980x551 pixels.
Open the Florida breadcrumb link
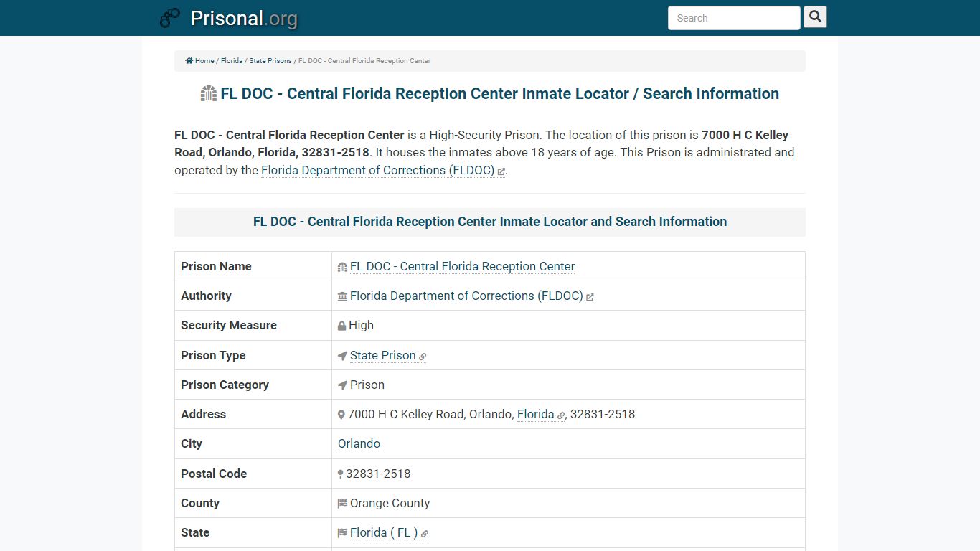pos(232,61)
